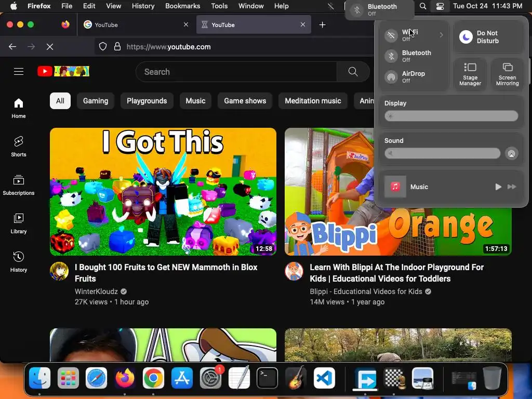
Task: Open AirPlay audio output selector
Action: (x=511, y=153)
